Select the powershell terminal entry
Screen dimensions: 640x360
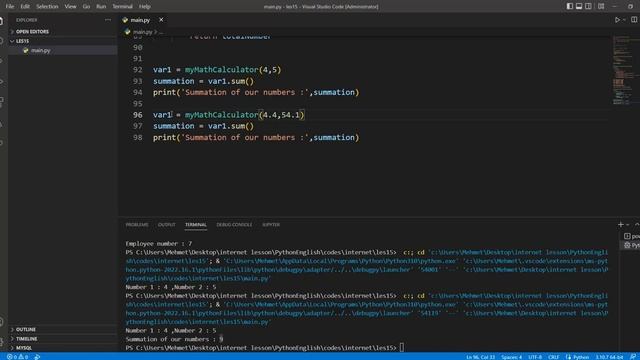coord(631,236)
